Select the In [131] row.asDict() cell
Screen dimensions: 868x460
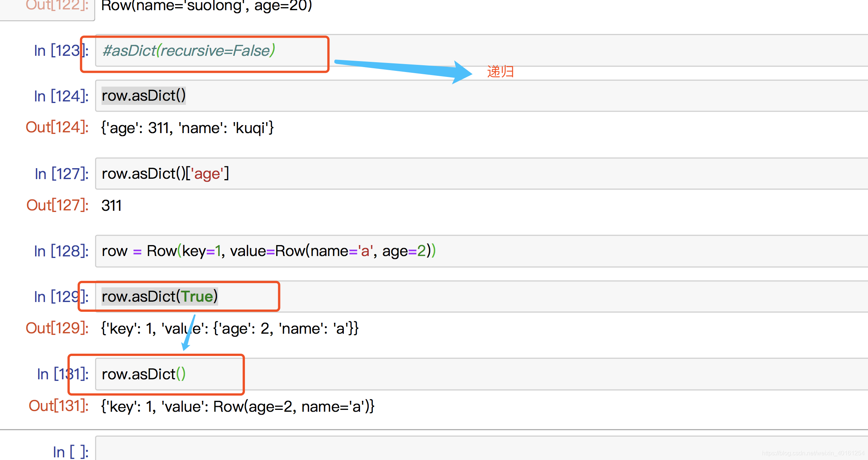click(x=482, y=374)
